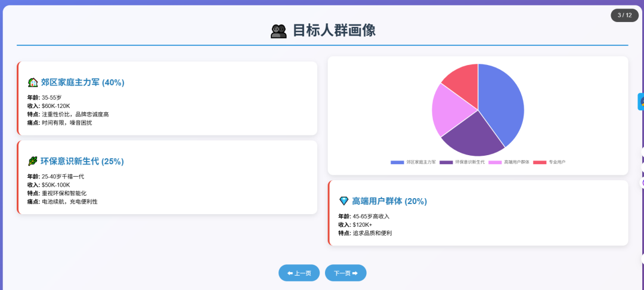Click legend label 郊区家庭主力军
Screen dimensions: 644x290
421,162
